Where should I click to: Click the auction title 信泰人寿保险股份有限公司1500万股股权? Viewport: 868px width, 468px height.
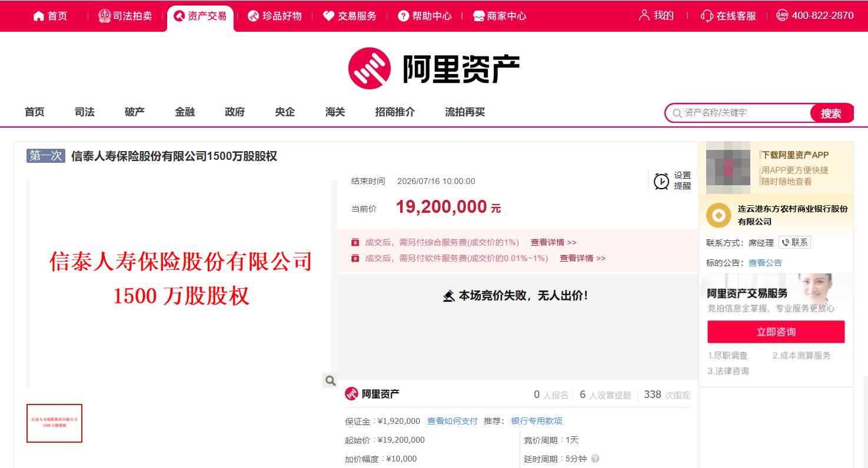click(x=174, y=156)
